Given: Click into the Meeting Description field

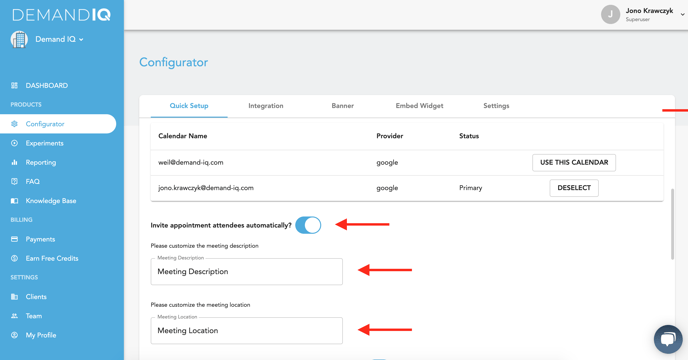Looking at the screenshot, I should point(247,271).
